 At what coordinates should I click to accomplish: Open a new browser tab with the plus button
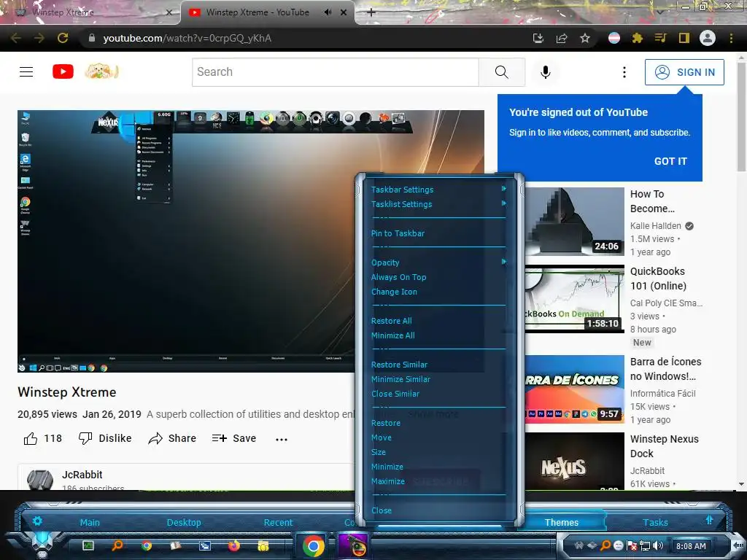[371, 12]
